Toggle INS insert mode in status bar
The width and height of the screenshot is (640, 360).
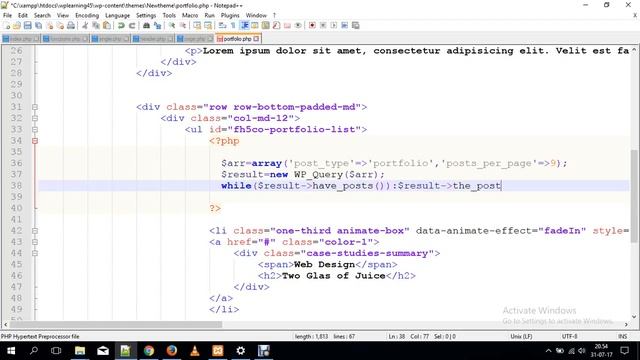622,336
